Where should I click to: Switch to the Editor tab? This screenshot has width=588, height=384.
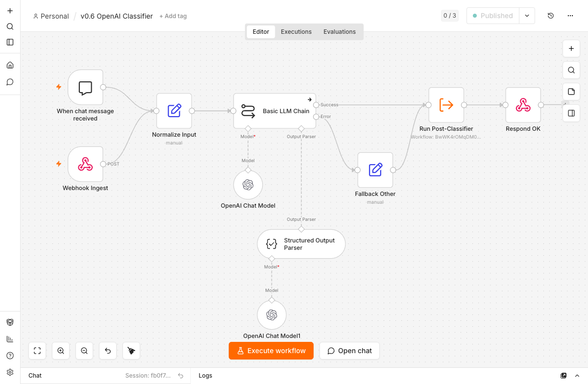pyautogui.click(x=261, y=32)
